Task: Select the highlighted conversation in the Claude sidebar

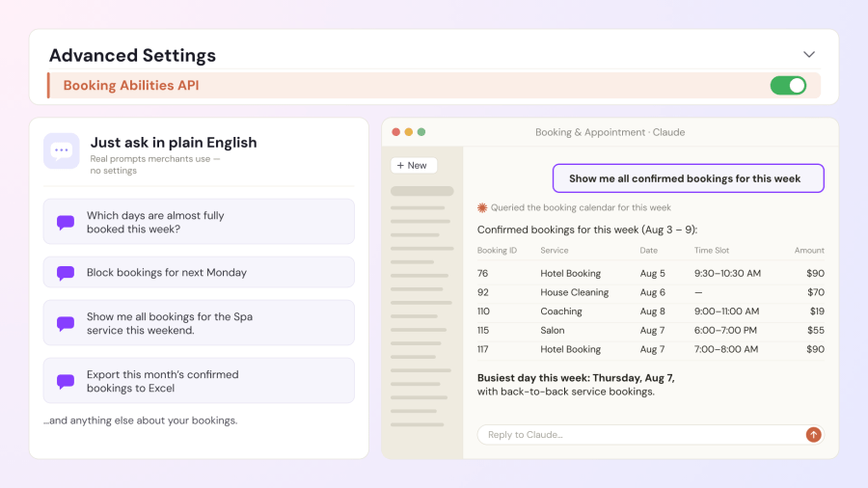Action: [x=421, y=191]
